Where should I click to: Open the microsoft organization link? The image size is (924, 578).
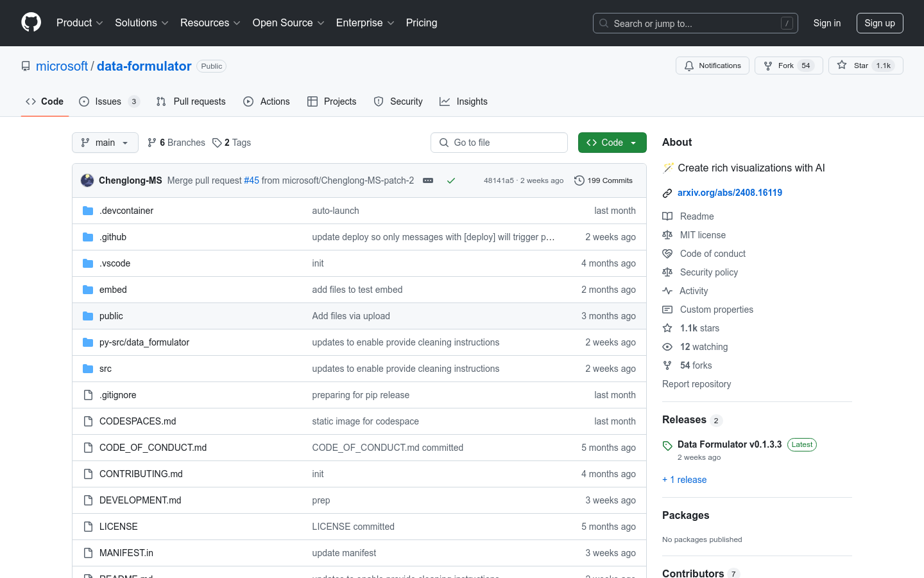click(62, 66)
